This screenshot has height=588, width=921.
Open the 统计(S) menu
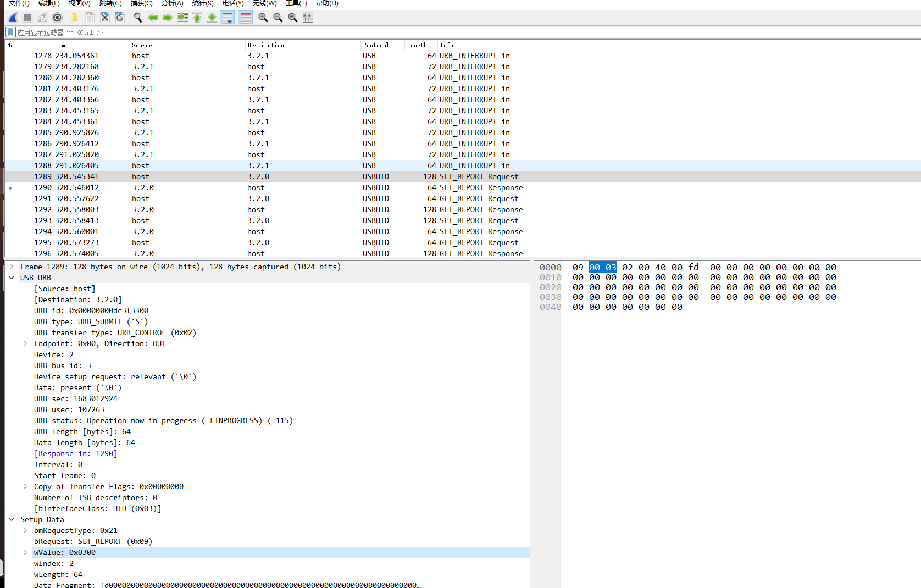[x=203, y=3]
